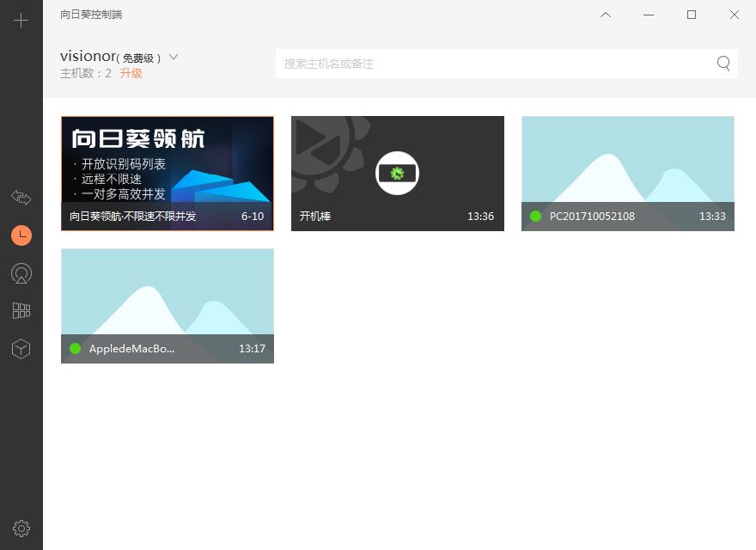Image resolution: width=756 pixels, height=550 pixels.
Task: Open host PC201710052108 thumbnail
Action: (627, 159)
